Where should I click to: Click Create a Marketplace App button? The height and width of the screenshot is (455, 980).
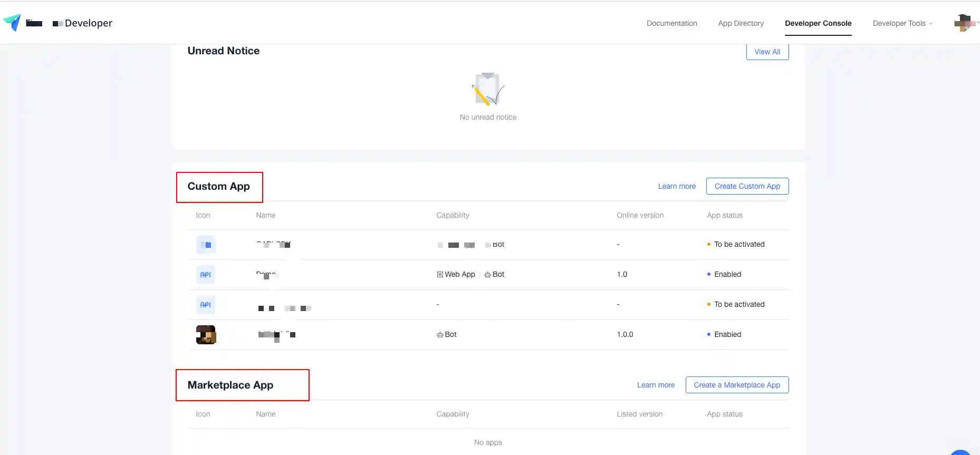coord(737,385)
